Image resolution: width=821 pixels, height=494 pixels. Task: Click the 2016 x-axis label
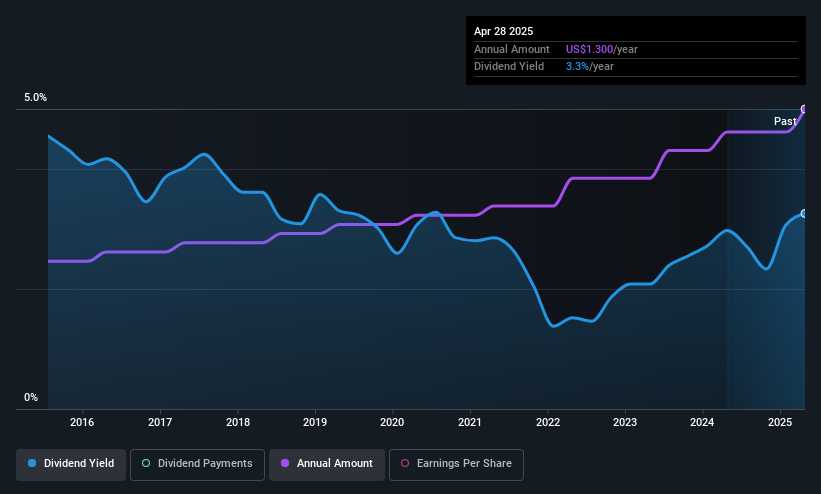[x=82, y=422]
